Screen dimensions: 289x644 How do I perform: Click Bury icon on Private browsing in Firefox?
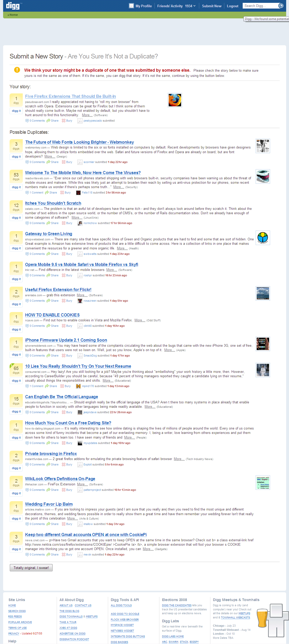63,464
